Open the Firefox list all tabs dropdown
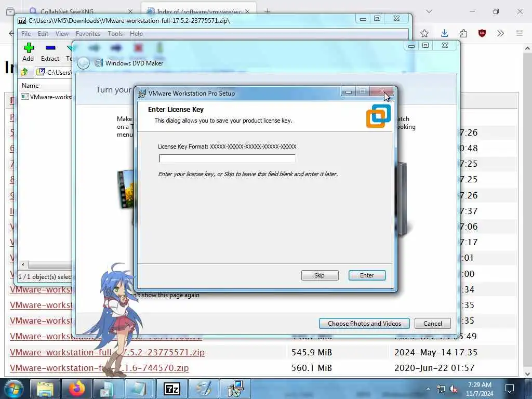Viewport: 532px width, 399px height. [429, 11]
